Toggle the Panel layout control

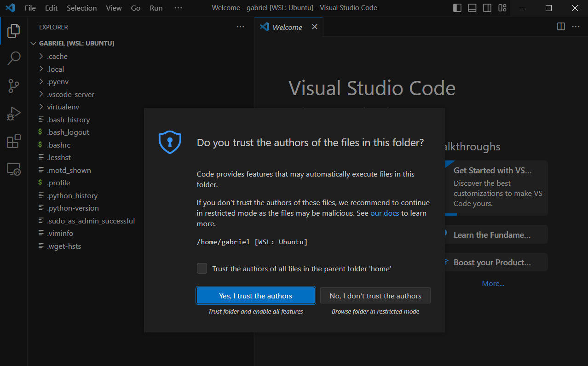(x=472, y=8)
